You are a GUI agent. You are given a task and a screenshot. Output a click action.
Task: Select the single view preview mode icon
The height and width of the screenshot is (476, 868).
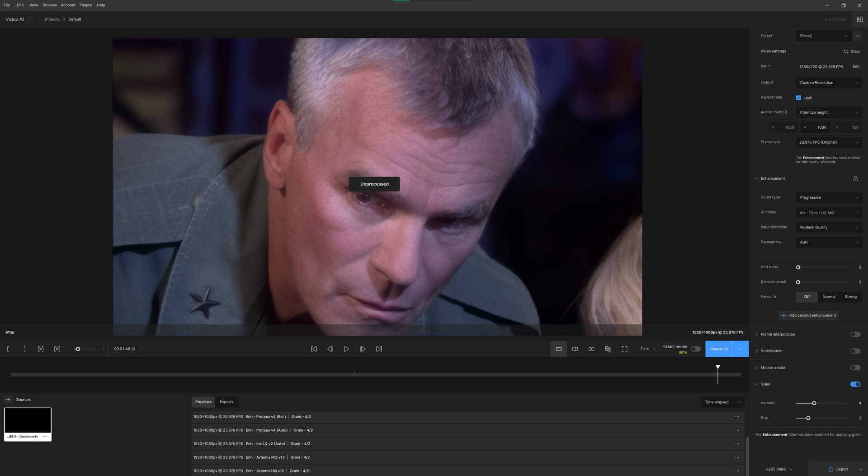(558, 349)
